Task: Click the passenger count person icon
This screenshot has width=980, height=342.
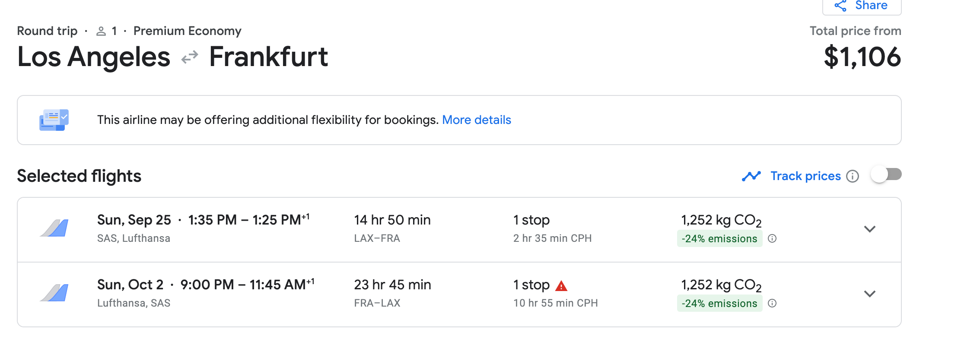Action: click(x=102, y=31)
